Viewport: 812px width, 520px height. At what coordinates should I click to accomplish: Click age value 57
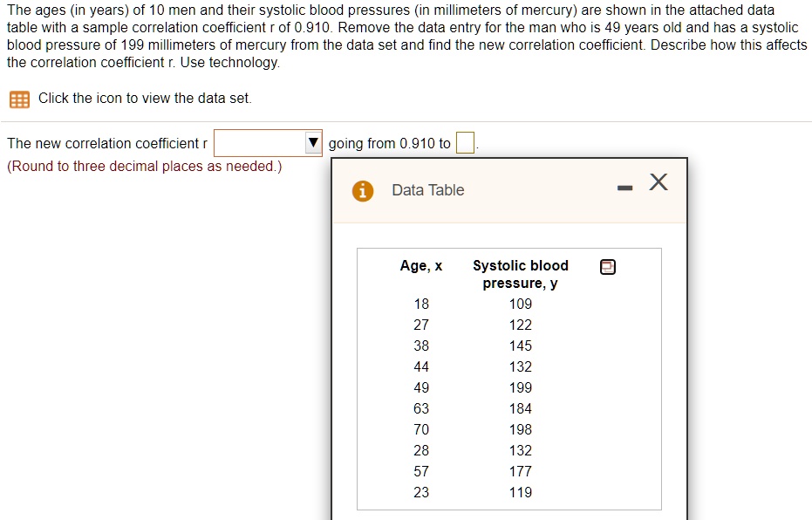click(421, 471)
